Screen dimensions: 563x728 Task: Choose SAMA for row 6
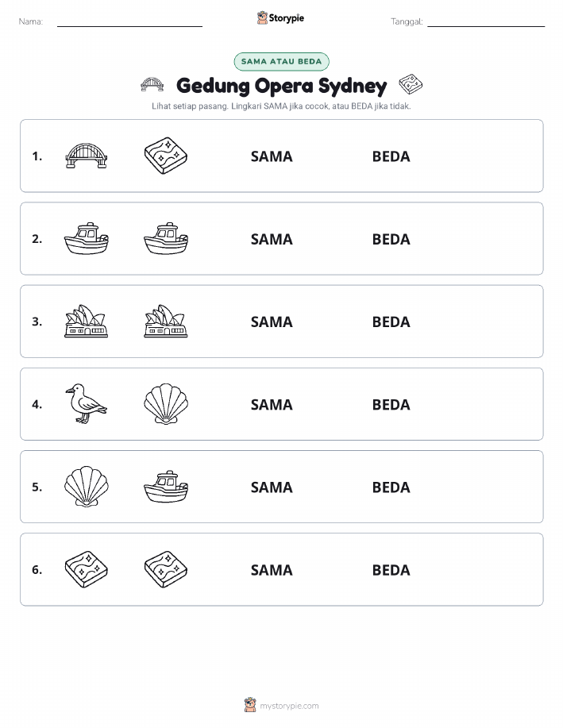coord(272,570)
